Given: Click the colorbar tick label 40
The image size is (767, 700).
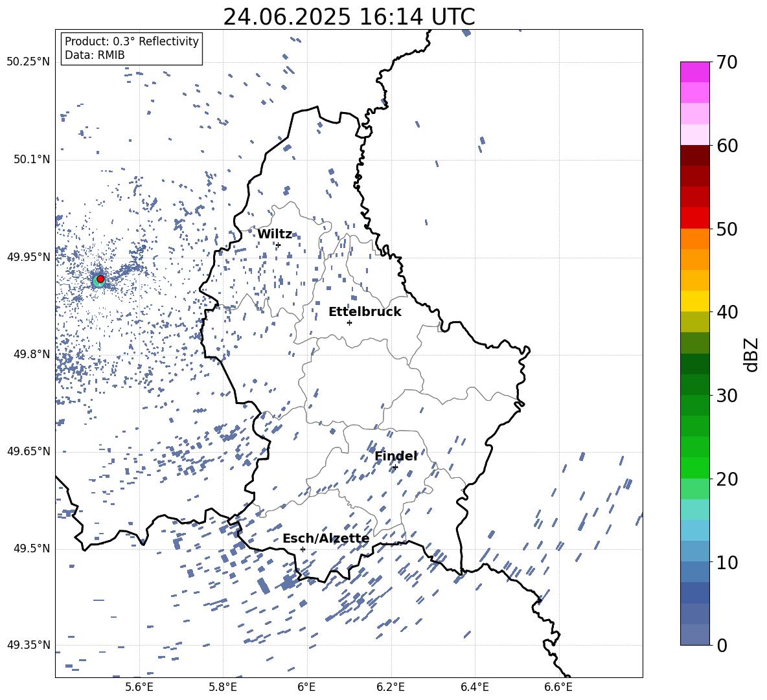Looking at the screenshot, I should (727, 312).
